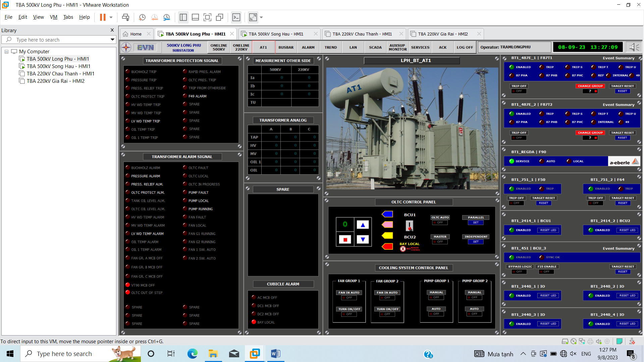Collapse the My Computer tree node
This screenshot has width=644, height=362.
tap(6, 52)
